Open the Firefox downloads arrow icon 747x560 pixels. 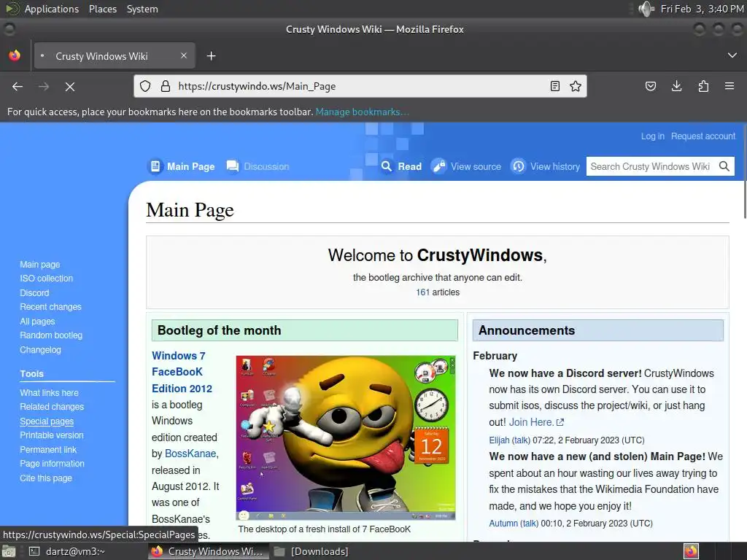(676, 86)
